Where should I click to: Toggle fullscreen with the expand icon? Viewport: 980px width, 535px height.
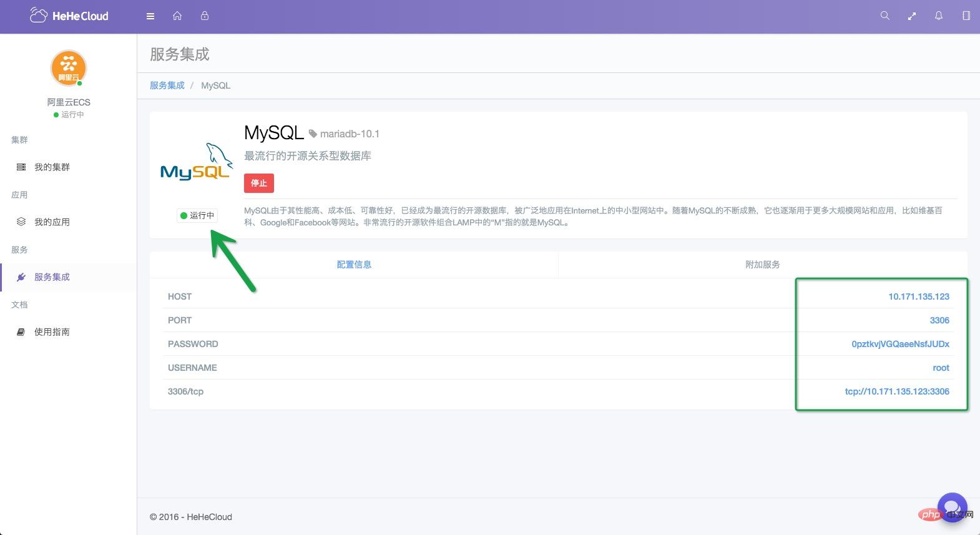(x=912, y=16)
